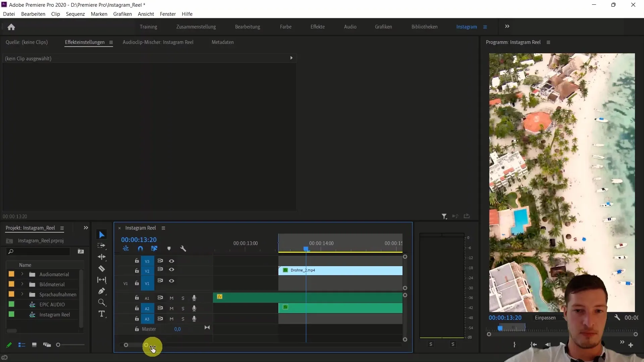Toggle V2 track output eye
The image size is (644, 362).
pos(171,270)
